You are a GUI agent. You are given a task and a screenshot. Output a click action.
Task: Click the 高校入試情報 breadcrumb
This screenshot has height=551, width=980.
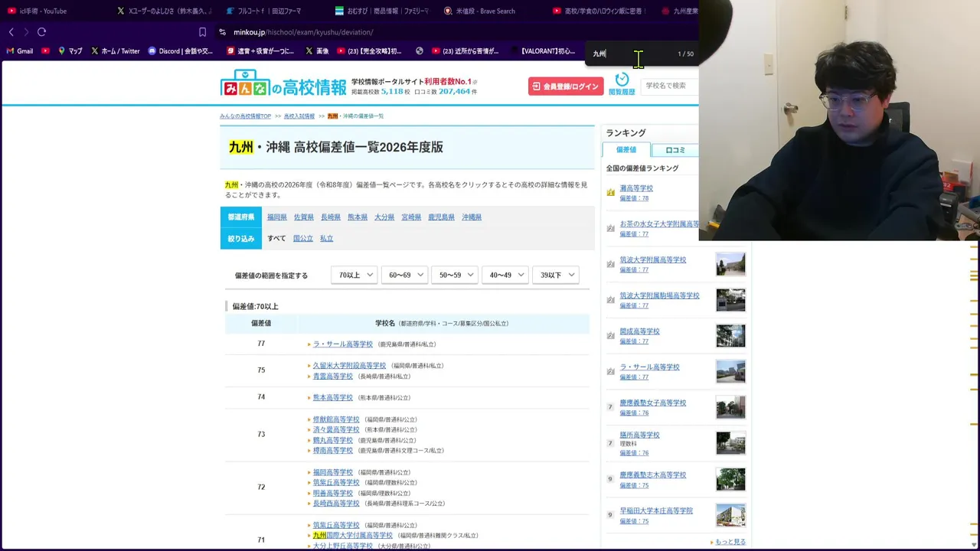pyautogui.click(x=299, y=116)
